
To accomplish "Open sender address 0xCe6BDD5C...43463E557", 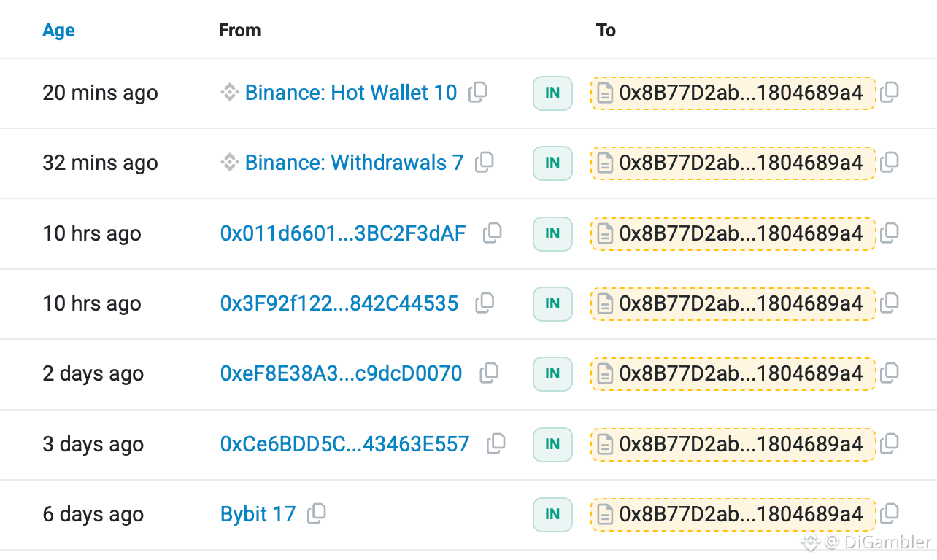I will [x=345, y=444].
